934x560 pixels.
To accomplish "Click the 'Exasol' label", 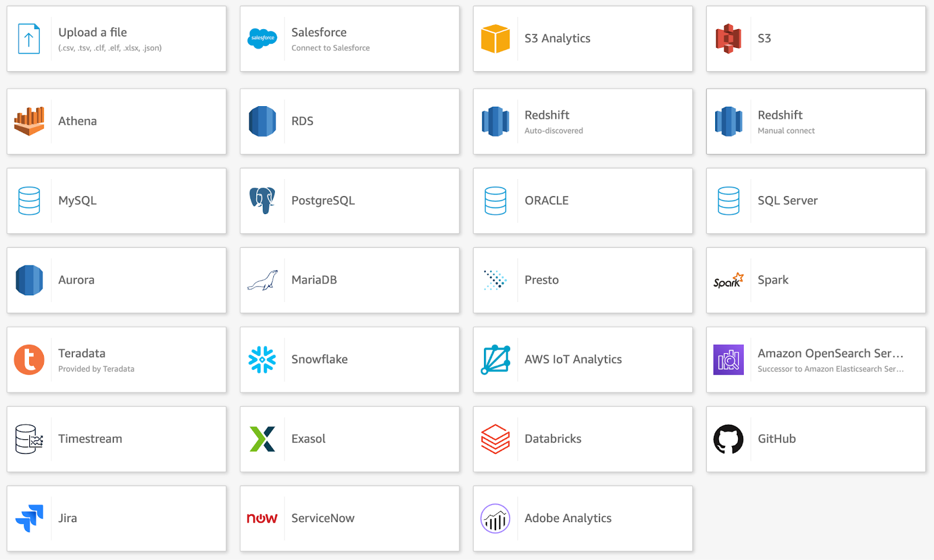I will coord(308,439).
